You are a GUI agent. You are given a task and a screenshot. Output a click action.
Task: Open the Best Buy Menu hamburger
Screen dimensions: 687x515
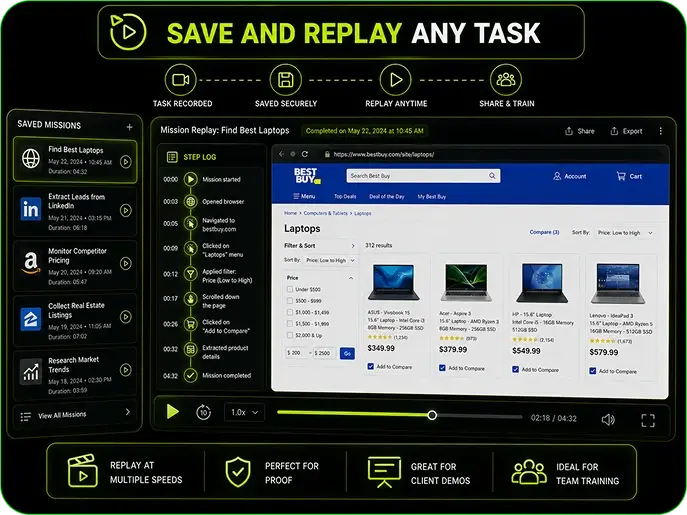[304, 196]
